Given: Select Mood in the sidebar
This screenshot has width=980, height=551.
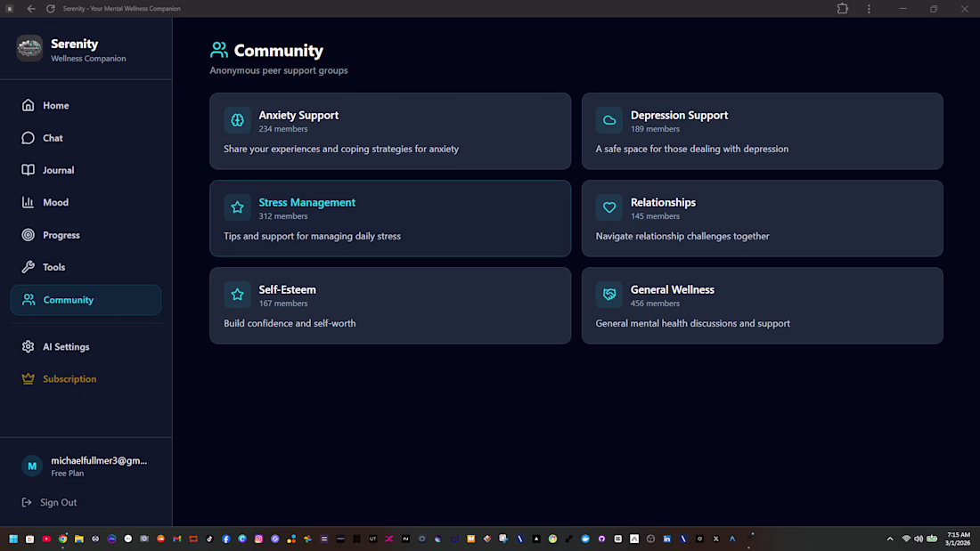Looking at the screenshot, I should click(x=86, y=202).
